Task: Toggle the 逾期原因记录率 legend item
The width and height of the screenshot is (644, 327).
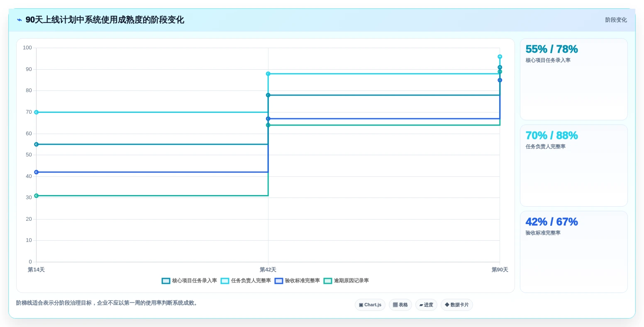Action: [x=346, y=281]
